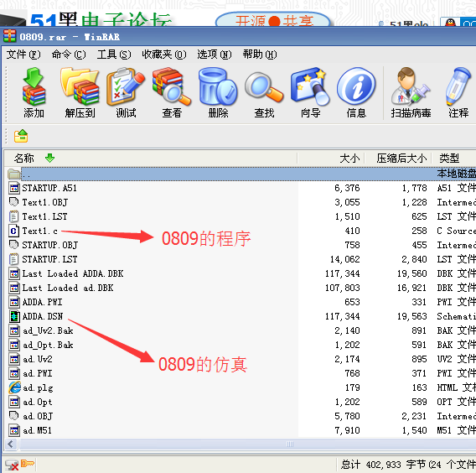Click the ad.OBJ file icon
This screenshot has width=476, height=473.
13,416
